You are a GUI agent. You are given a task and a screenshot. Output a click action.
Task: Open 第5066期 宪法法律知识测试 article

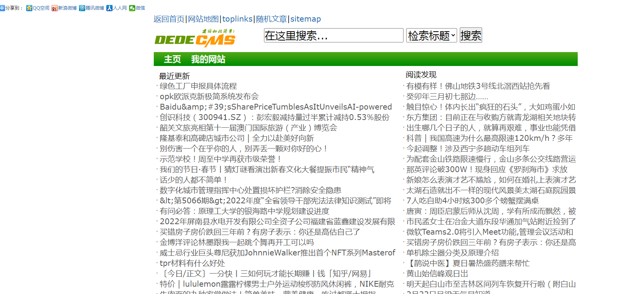click(x=276, y=201)
